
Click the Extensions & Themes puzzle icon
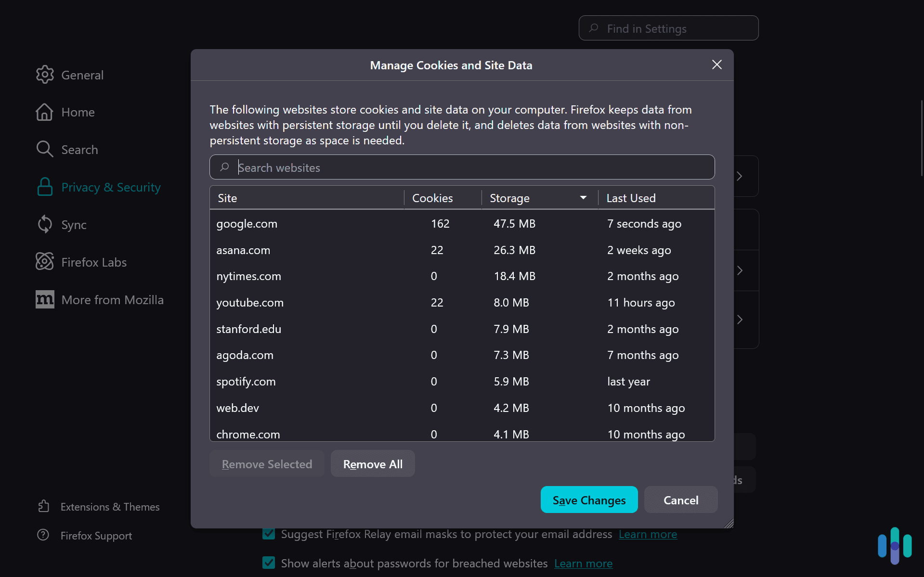(43, 506)
